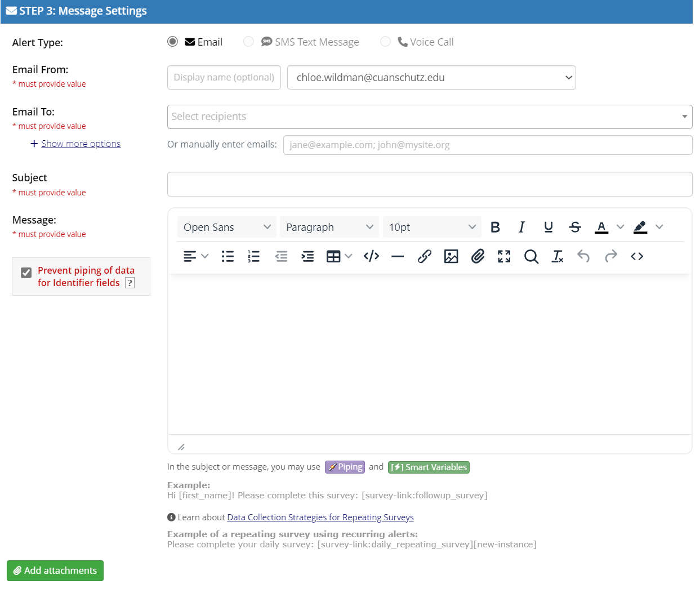This screenshot has height=589, width=700.
Task: Underline text in the message editor
Action: point(548,227)
